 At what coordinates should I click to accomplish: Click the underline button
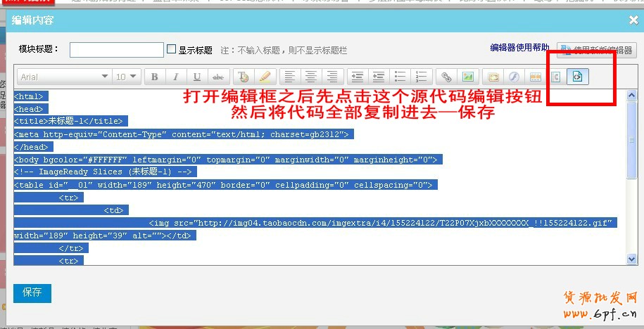point(196,77)
